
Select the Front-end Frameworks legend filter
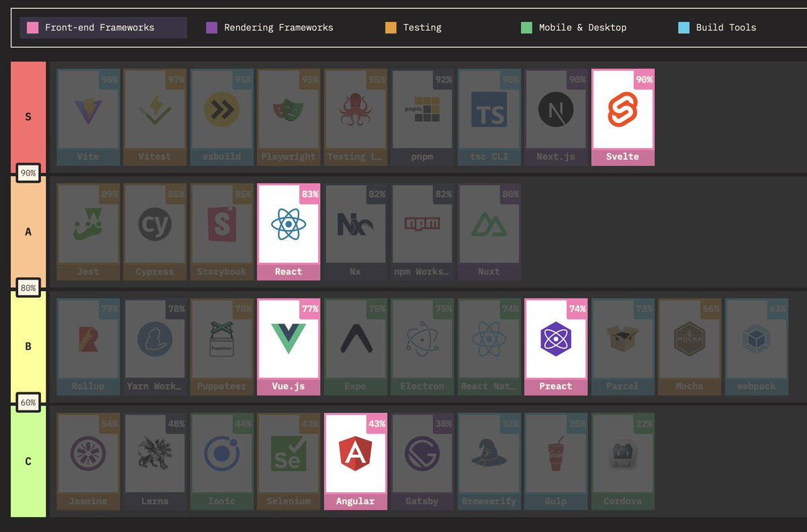pyautogui.click(x=104, y=28)
